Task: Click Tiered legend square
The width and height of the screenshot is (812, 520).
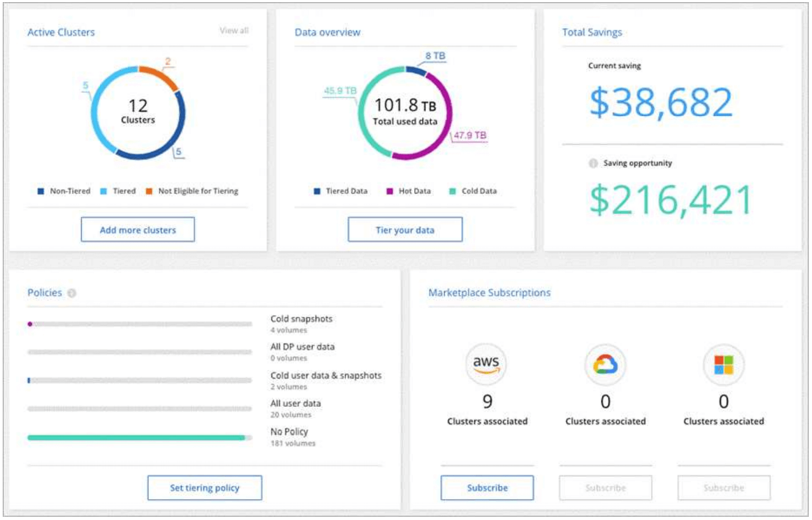Action: pos(103,191)
